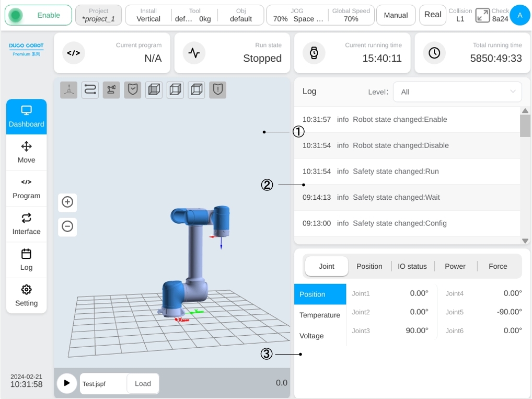Open the Move page in the sidebar
The image size is (532, 399).
(x=27, y=153)
